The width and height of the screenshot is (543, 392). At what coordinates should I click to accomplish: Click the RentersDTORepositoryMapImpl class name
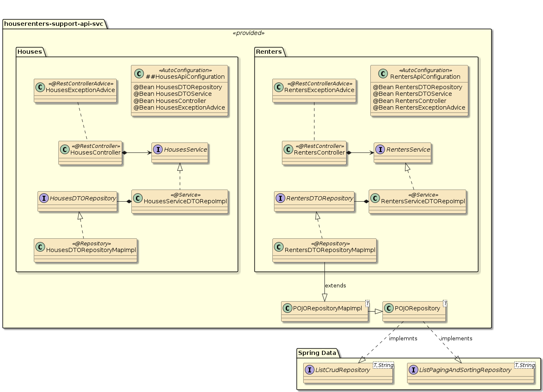330,250
